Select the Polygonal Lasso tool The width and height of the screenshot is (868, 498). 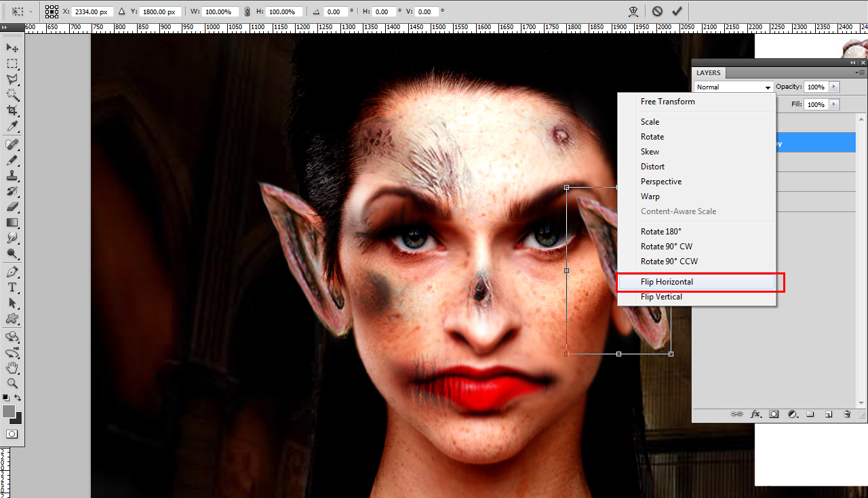tap(12, 79)
